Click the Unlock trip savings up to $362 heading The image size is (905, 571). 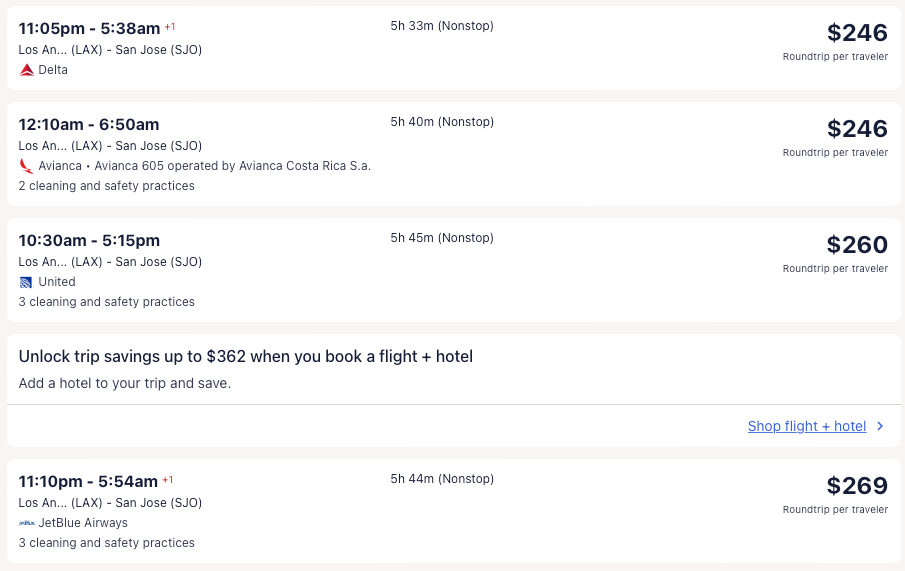246,357
